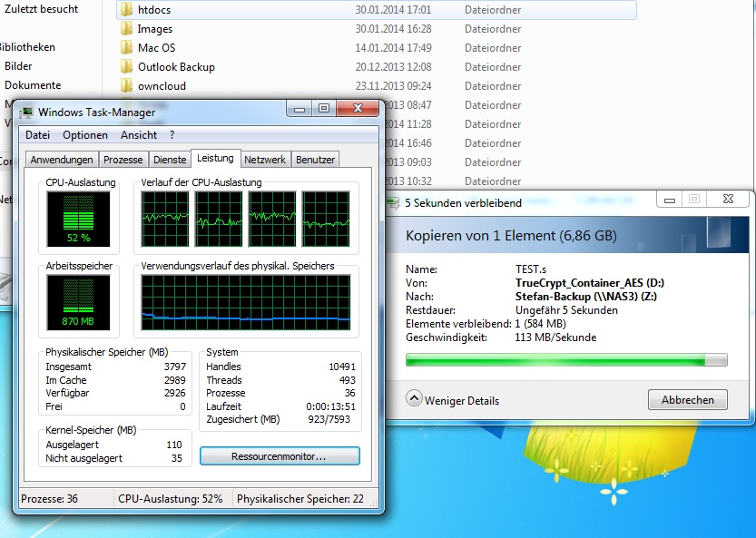Open the Bilder library

pos(18,66)
